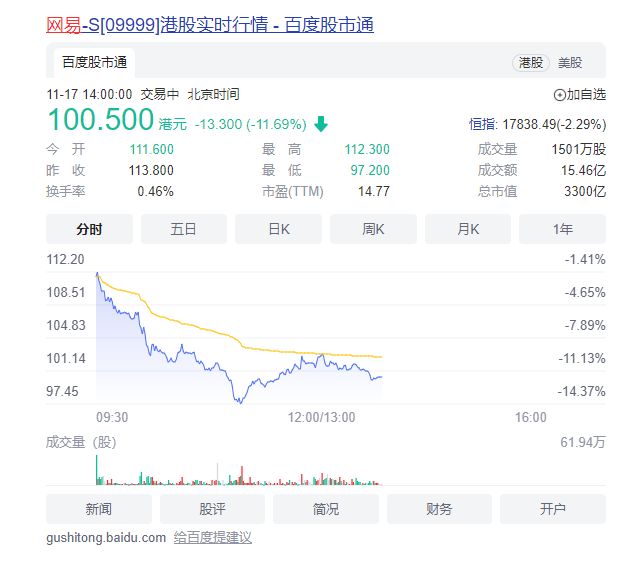
Task: Click the 开户 button
Action: tap(553, 509)
